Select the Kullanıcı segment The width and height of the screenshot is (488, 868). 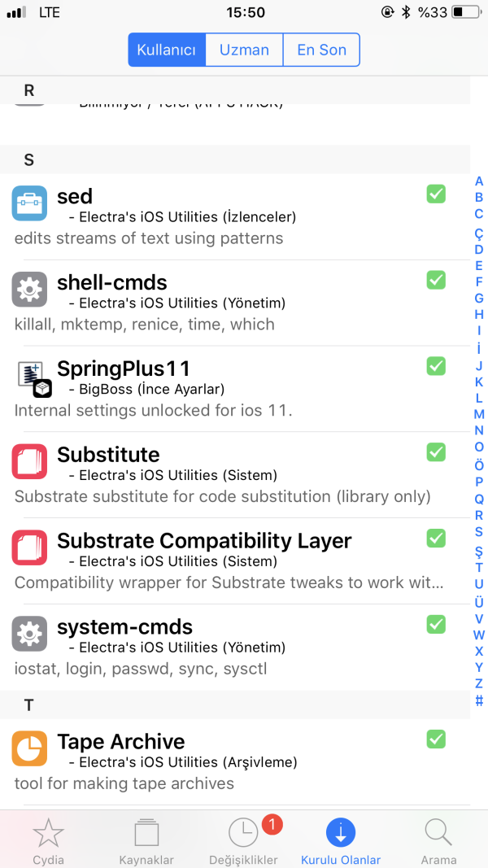(x=167, y=50)
